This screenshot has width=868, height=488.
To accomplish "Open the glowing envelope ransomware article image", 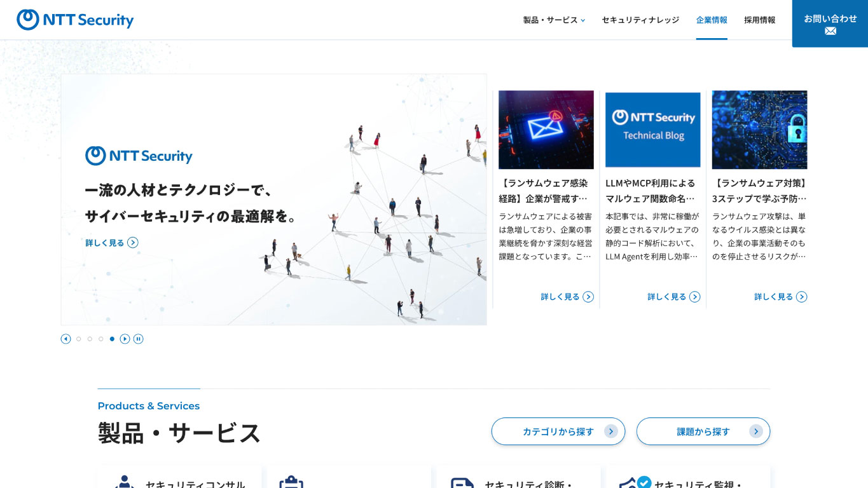I will tap(546, 130).
